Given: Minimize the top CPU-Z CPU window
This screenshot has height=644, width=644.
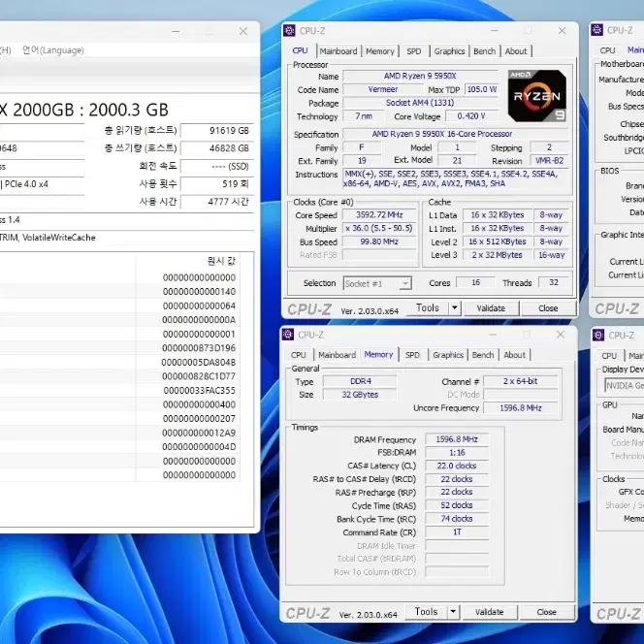Looking at the screenshot, I should [495, 30].
